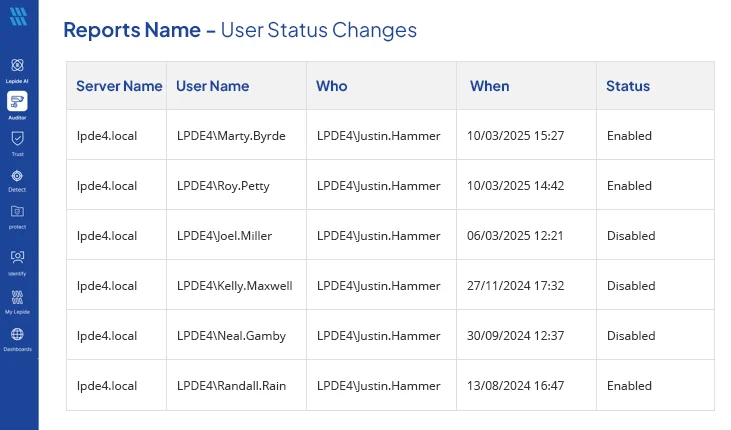Click the 10/03/2025 15:27 timestamp
The width and height of the screenshot is (731, 430).
516,136
